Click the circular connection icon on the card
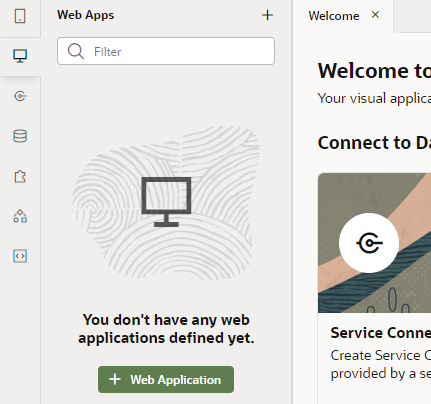Screen dimensions: 431x404 point(369,243)
